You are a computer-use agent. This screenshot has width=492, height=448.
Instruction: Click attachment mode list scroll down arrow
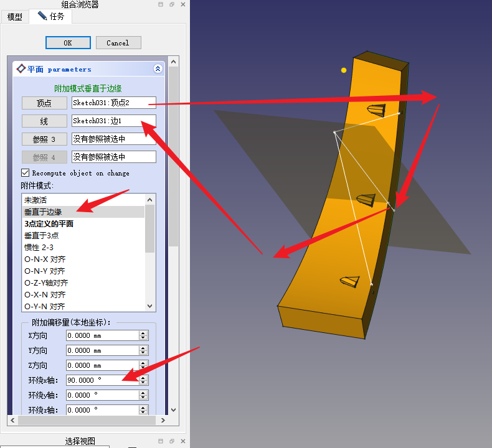pos(150,306)
